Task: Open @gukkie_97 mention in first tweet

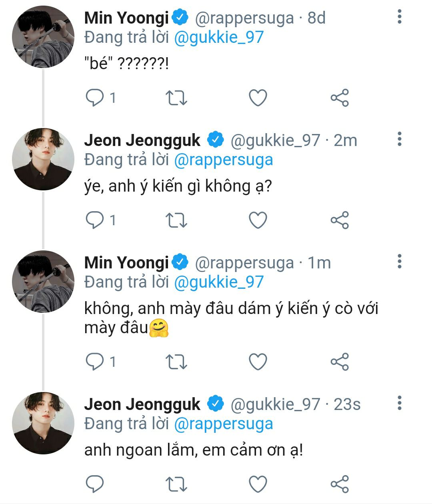Action: (219, 38)
